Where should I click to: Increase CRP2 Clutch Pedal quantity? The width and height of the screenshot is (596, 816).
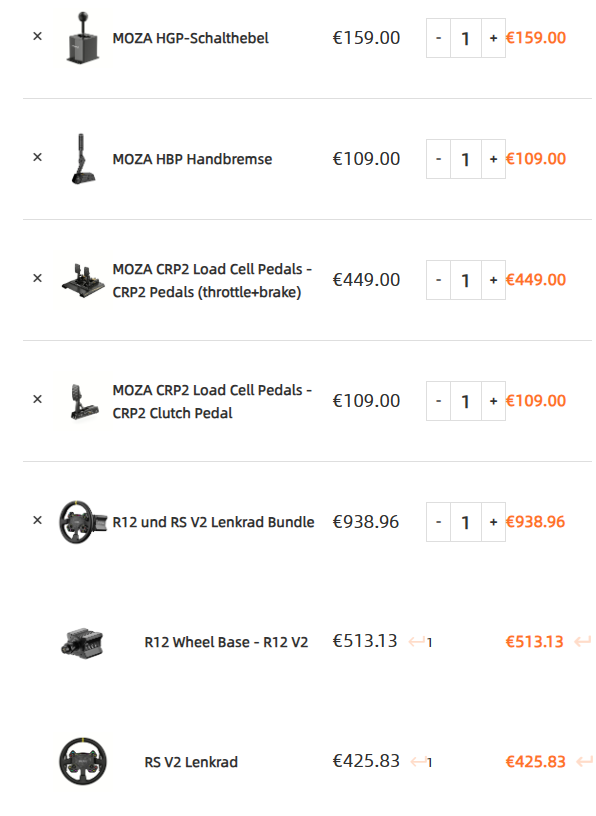point(493,401)
